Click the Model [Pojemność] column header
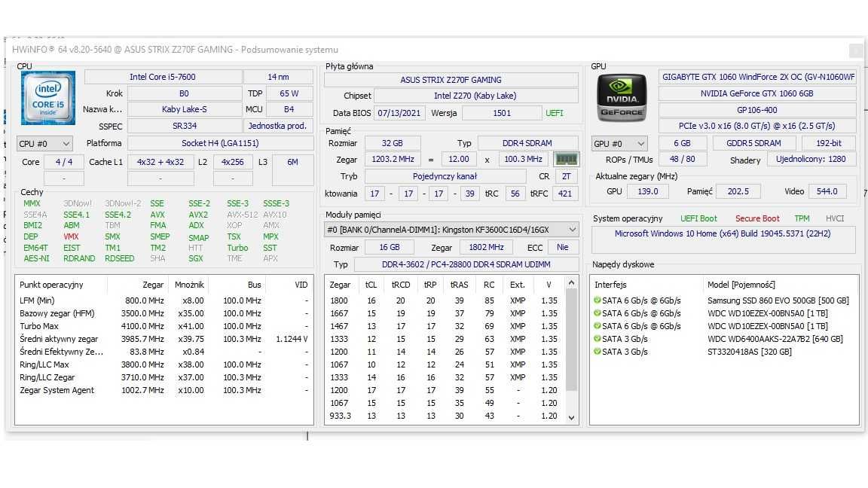This screenshot has height=488, width=868. [741, 285]
